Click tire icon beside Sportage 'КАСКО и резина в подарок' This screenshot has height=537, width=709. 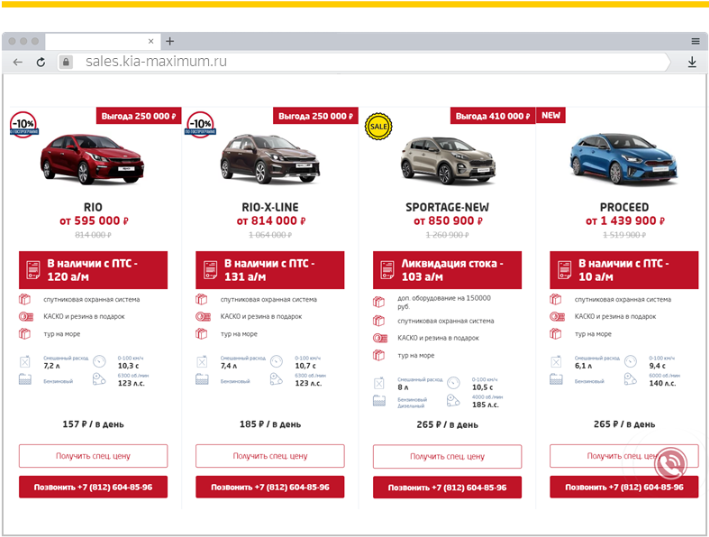[x=380, y=338]
